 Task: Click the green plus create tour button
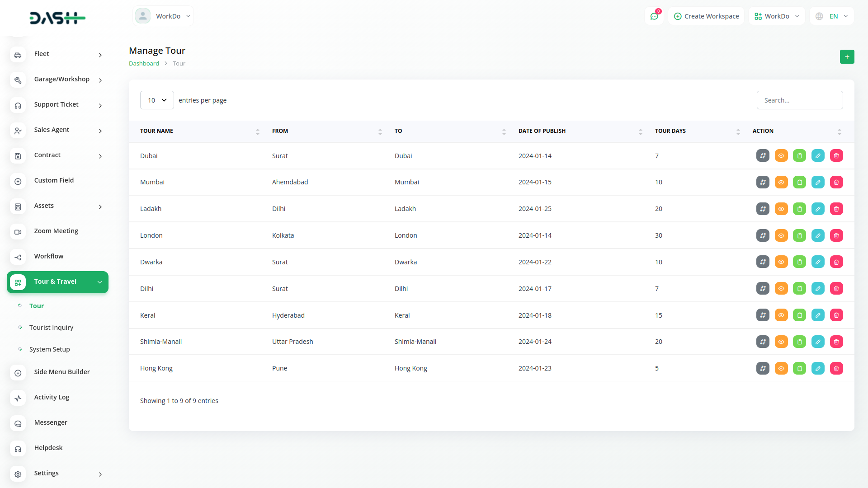(847, 56)
